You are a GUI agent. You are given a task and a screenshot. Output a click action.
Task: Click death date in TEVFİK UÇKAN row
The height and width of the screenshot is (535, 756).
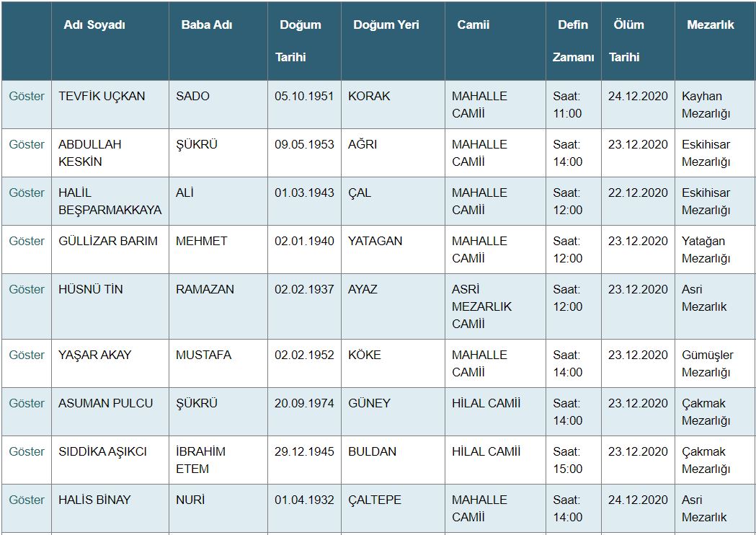638,96
